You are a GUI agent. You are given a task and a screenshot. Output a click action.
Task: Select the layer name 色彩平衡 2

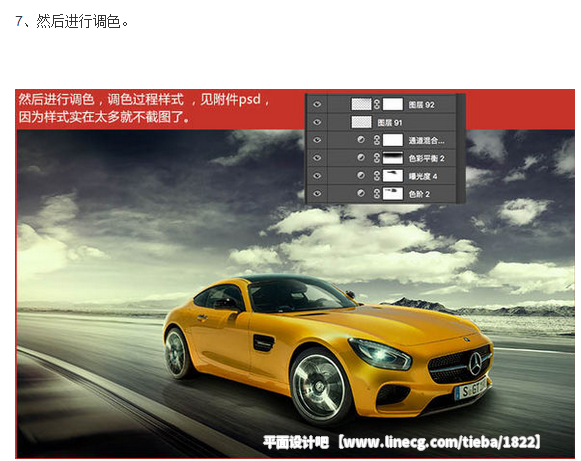[426, 158]
